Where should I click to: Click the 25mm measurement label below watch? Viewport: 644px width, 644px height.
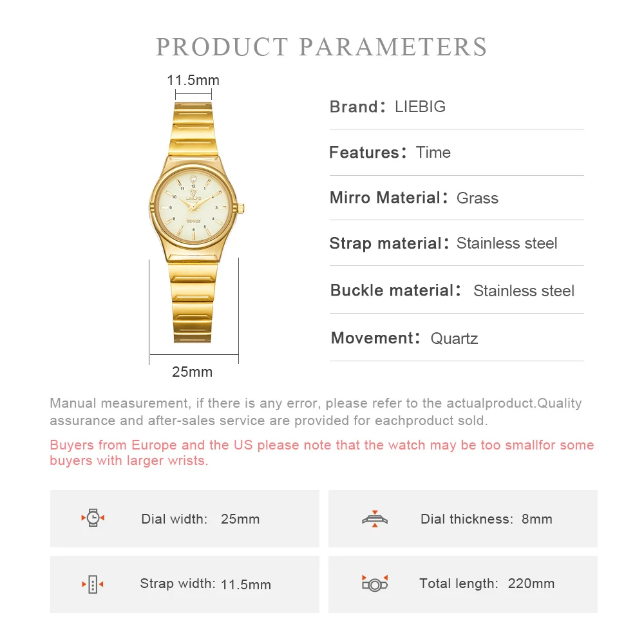(x=192, y=372)
